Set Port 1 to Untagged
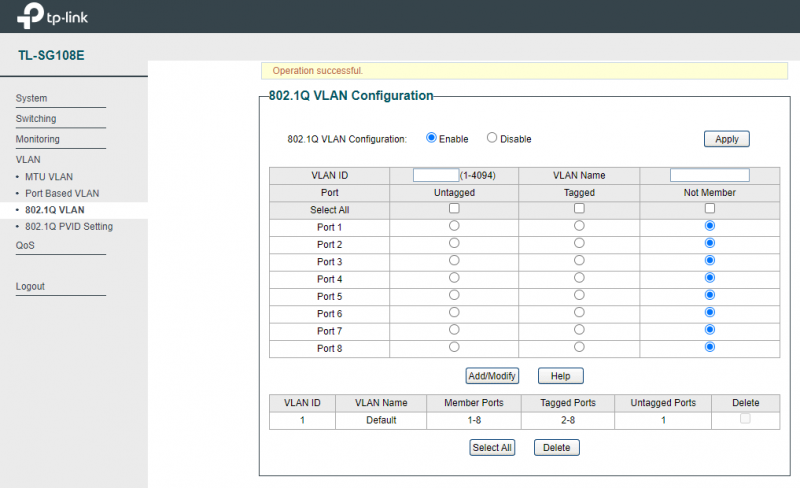800x488 pixels. (x=454, y=226)
